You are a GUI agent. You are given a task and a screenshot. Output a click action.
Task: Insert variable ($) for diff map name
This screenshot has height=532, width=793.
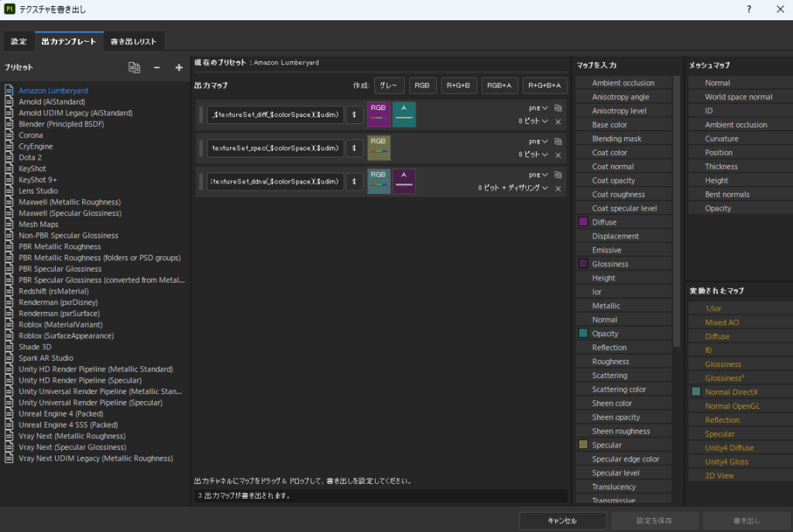click(354, 115)
